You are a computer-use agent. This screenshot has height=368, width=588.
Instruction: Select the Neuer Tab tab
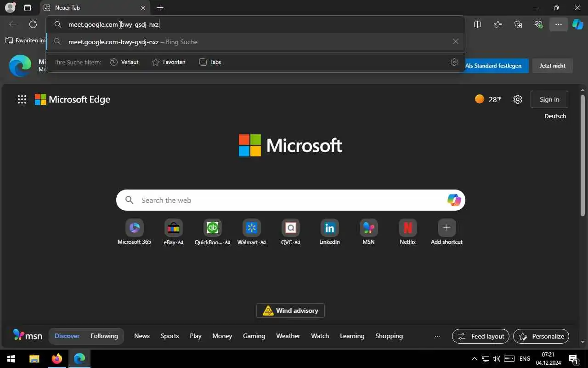pos(95,8)
